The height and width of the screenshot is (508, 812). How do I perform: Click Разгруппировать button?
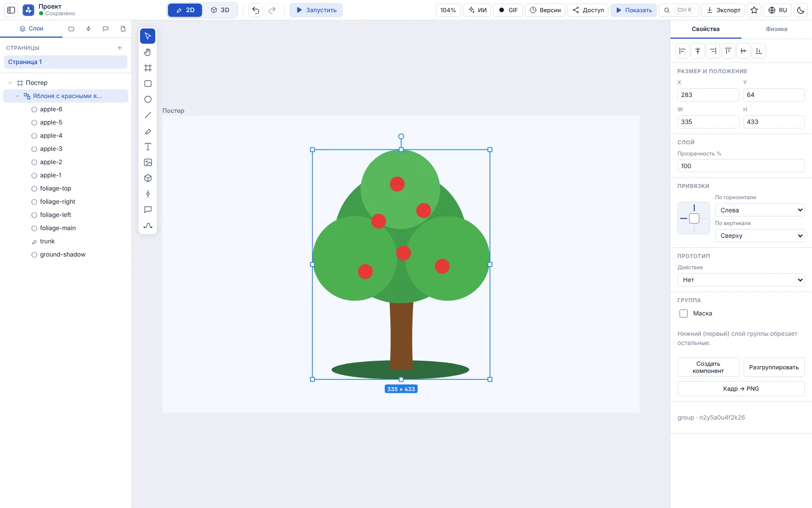pos(774,367)
